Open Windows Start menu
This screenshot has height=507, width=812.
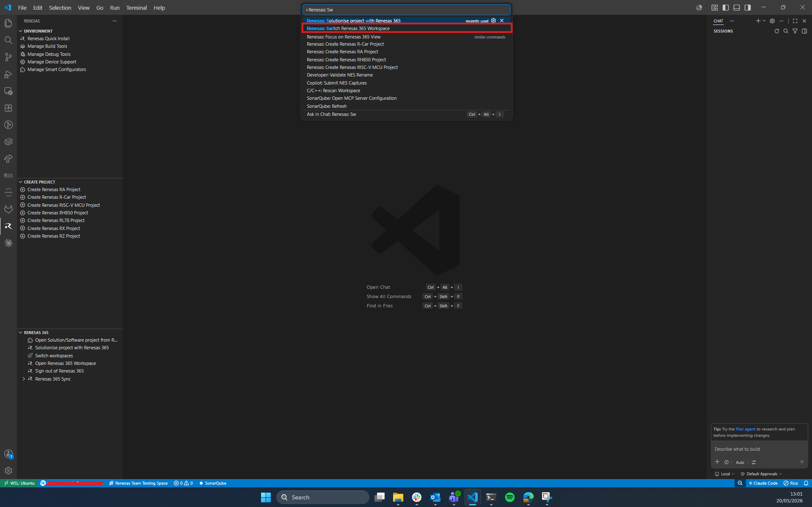266,497
